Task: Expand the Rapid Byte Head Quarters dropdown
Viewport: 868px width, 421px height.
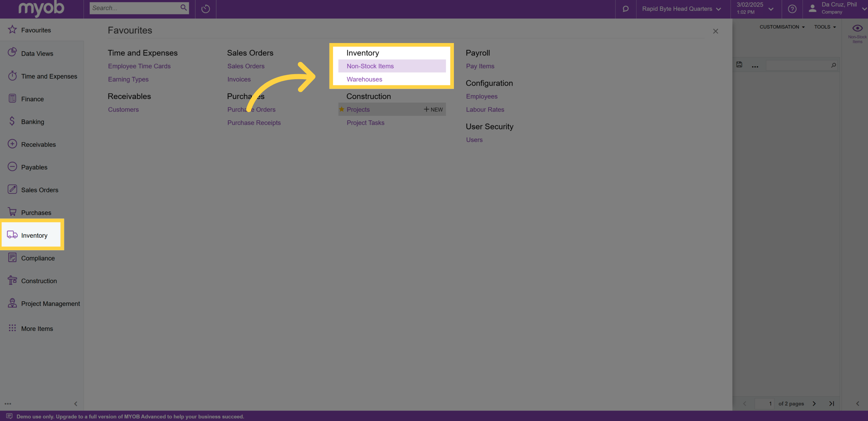Action: 681,9
